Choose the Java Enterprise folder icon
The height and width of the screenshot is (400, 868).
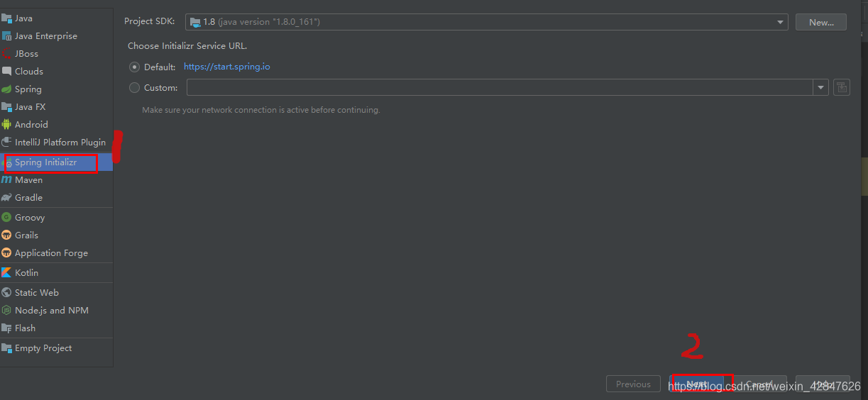[x=6, y=36]
